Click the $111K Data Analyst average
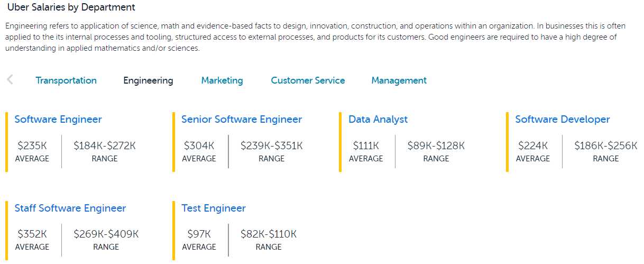This screenshot has width=644, height=264. coord(366,145)
